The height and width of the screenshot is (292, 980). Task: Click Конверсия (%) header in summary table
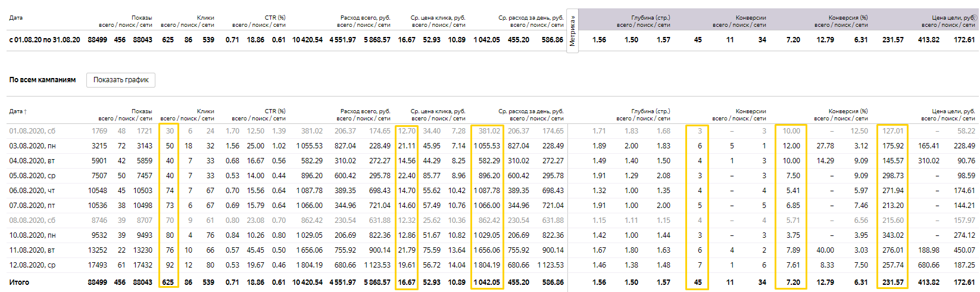click(x=848, y=18)
